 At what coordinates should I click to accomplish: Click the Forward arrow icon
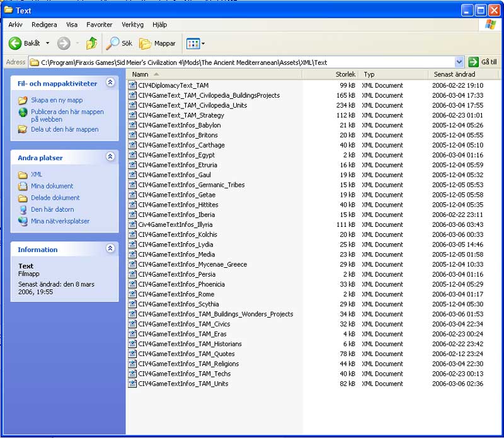pos(64,43)
